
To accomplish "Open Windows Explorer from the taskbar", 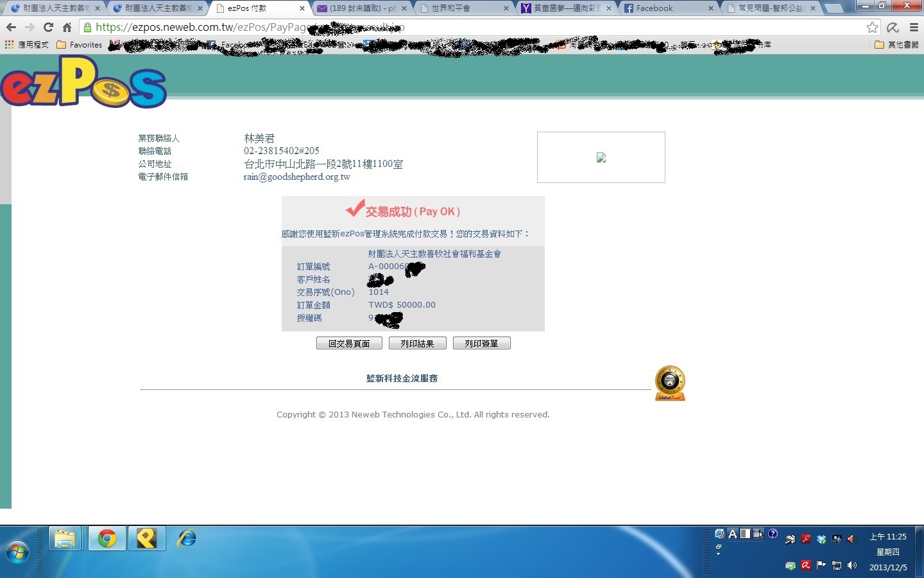I will tap(65, 538).
